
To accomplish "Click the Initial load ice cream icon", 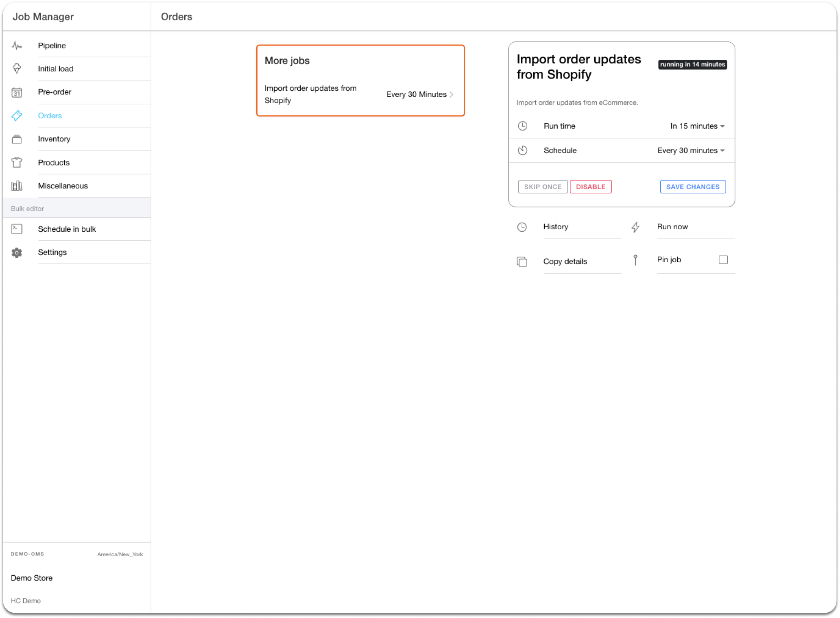I will point(17,69).
